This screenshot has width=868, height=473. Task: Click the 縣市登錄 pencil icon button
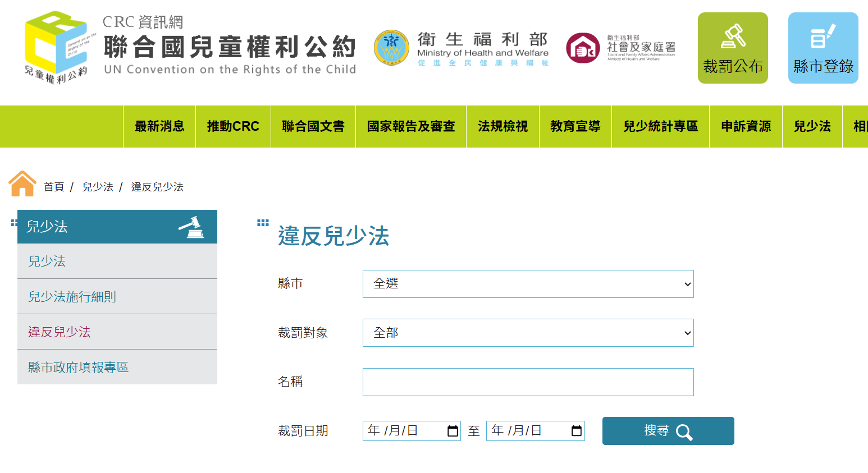click(823, 48)
